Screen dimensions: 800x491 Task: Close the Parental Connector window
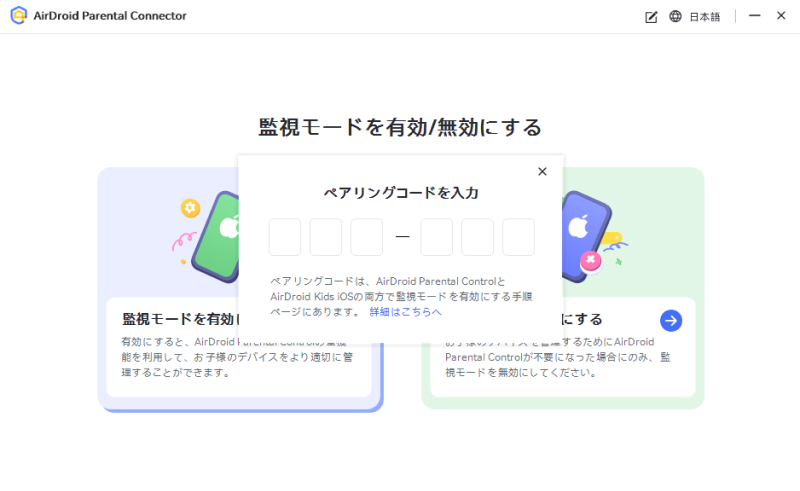781,16
